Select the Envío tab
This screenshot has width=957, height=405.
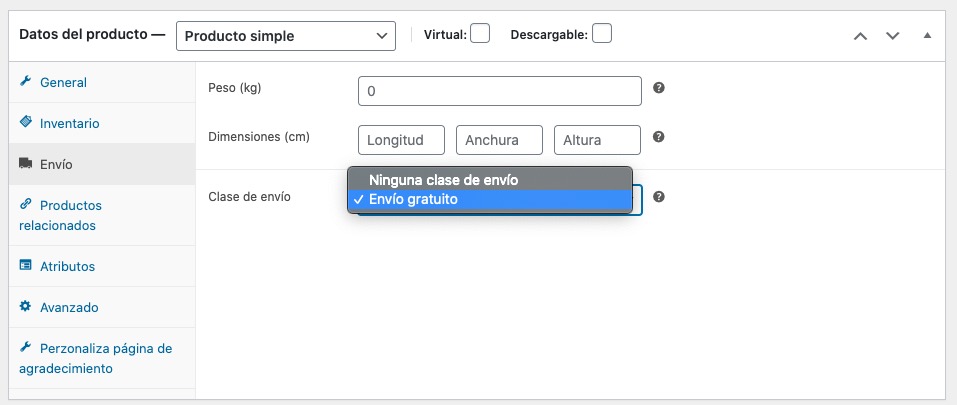coord(56,164)
